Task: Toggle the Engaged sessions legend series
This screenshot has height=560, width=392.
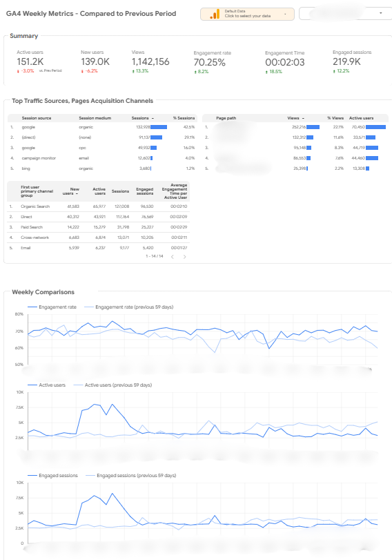Action: (x=53, y=476)
